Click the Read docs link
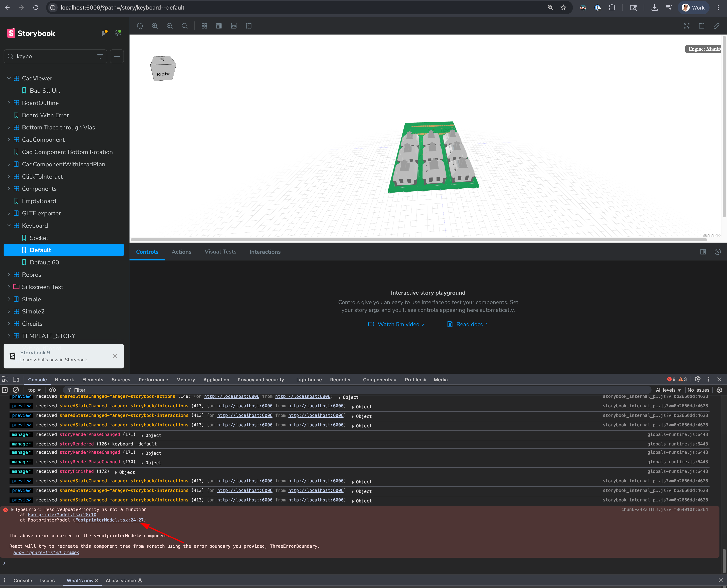The height and width of the screenshot is (588, 727). (469, 324)
